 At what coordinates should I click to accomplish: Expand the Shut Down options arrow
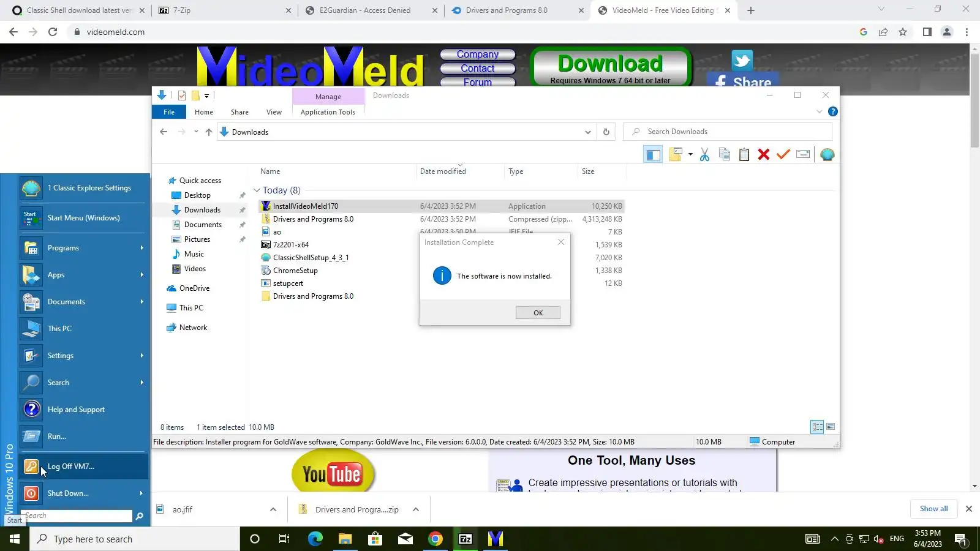click(141, 493)
